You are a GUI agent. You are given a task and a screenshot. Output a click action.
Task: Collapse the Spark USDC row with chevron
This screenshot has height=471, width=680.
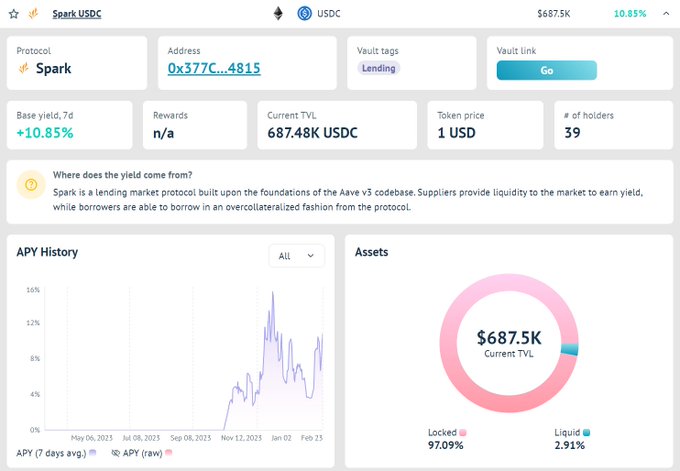666,14
